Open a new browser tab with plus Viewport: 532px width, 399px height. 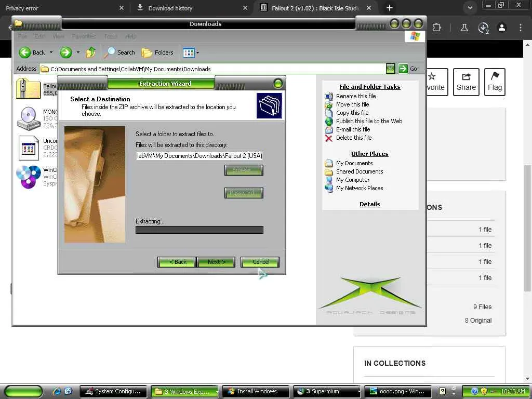(x=390, y=8)
